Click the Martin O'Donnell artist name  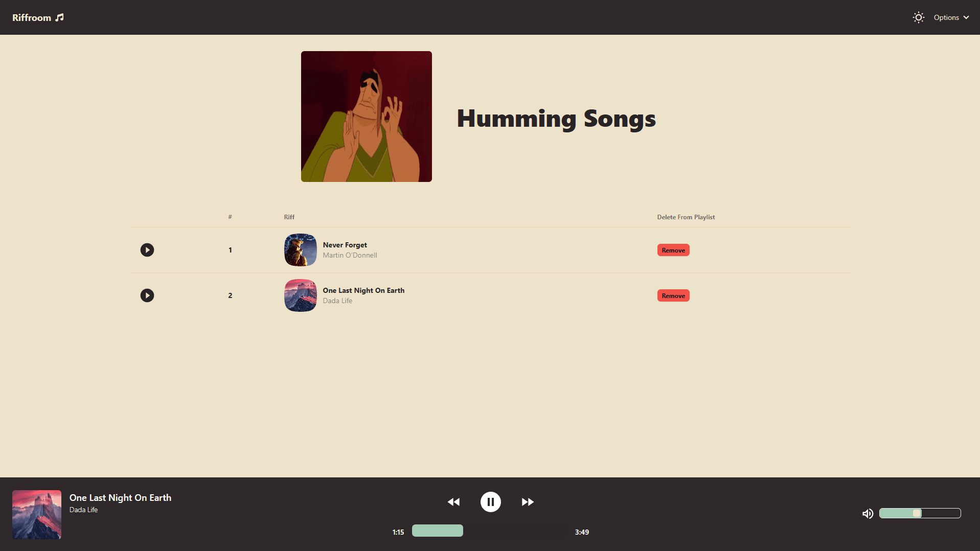click(x=350, y=255)
